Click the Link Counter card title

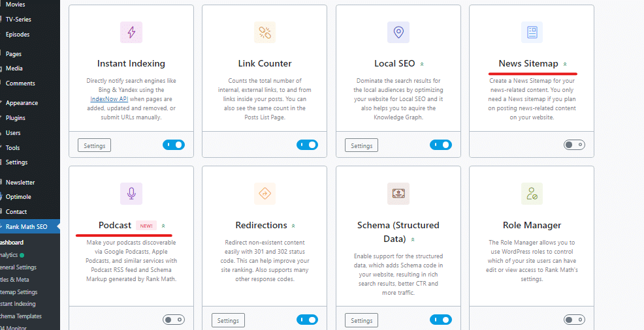(x=265, y=63)
